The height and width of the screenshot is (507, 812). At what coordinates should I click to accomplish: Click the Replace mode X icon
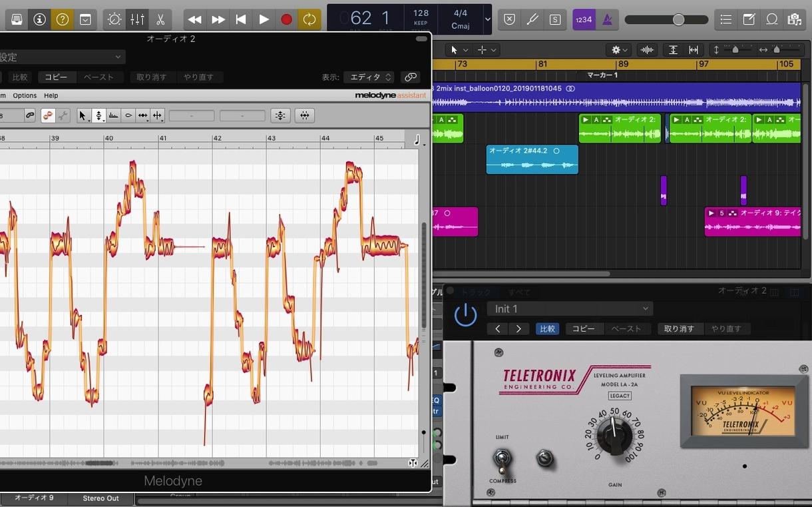pyautogui.click(x=509, y=19)
